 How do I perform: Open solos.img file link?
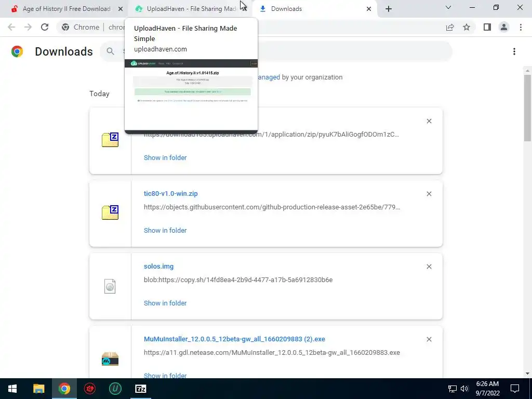point(158,267)
